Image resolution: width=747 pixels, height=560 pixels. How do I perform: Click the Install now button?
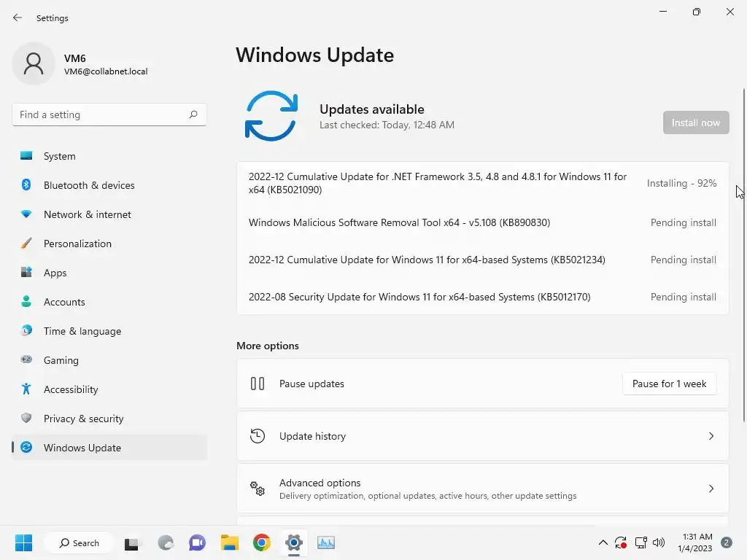[695, 122]
